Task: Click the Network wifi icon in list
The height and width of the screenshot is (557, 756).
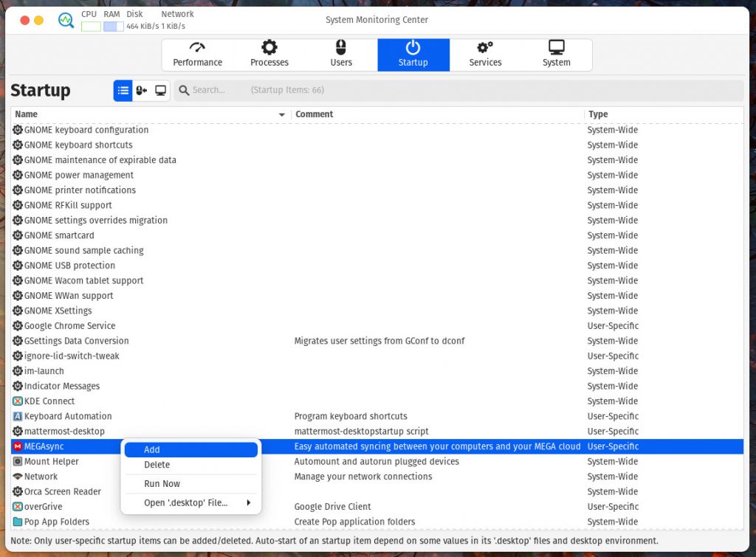Action: pos(18,477)
